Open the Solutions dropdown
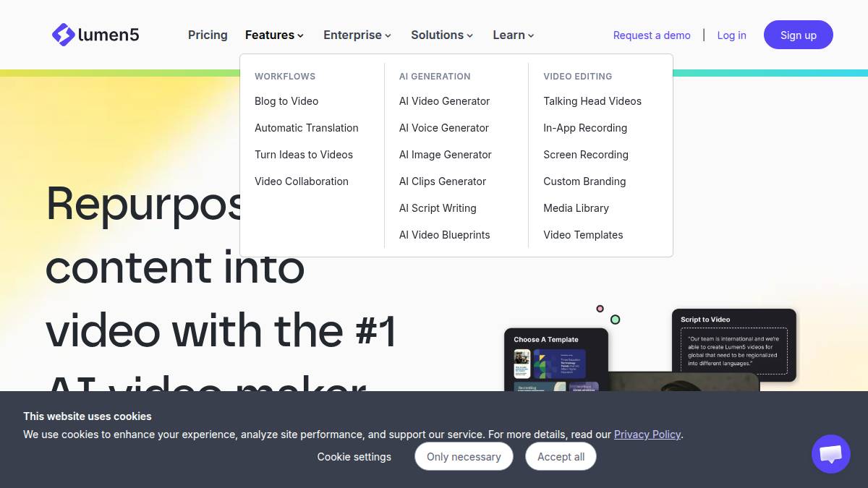The image size is (868, 488). (x=441, y=35)
